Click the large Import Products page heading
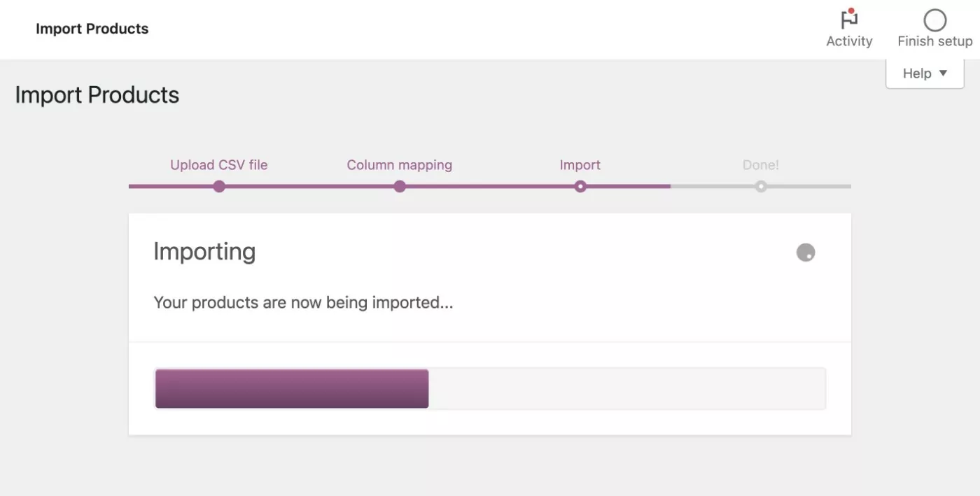Screen dimensions: 980x496 (97, 95)
